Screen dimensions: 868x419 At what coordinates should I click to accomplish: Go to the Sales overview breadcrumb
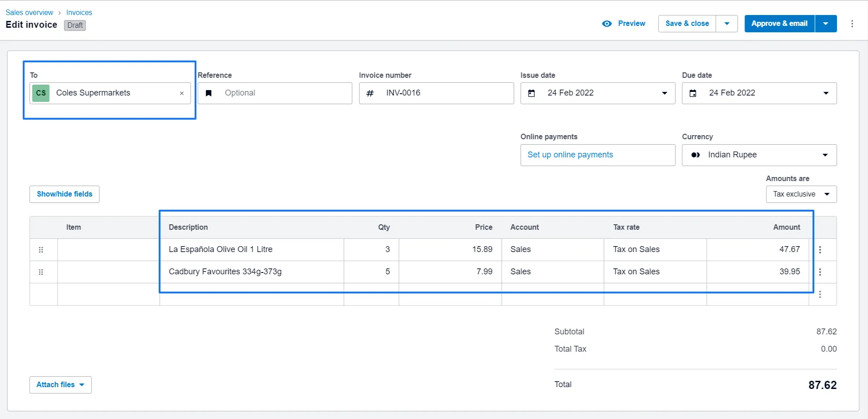(x=29, y=12)
